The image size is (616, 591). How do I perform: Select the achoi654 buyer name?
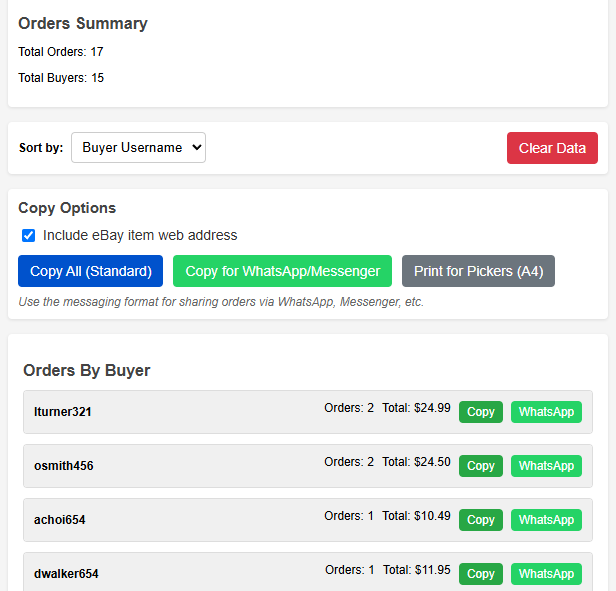point(59,520)
